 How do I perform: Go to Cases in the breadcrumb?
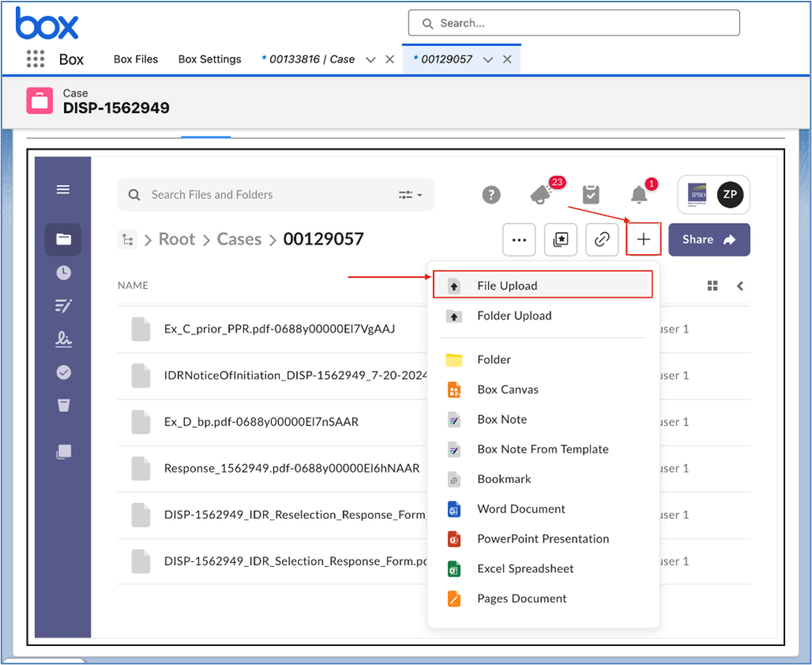(x=240, y=240)
